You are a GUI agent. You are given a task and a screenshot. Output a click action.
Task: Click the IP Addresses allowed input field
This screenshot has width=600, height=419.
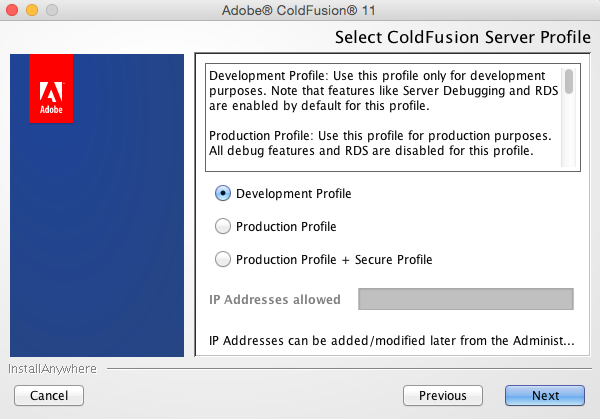click(466, 299)
